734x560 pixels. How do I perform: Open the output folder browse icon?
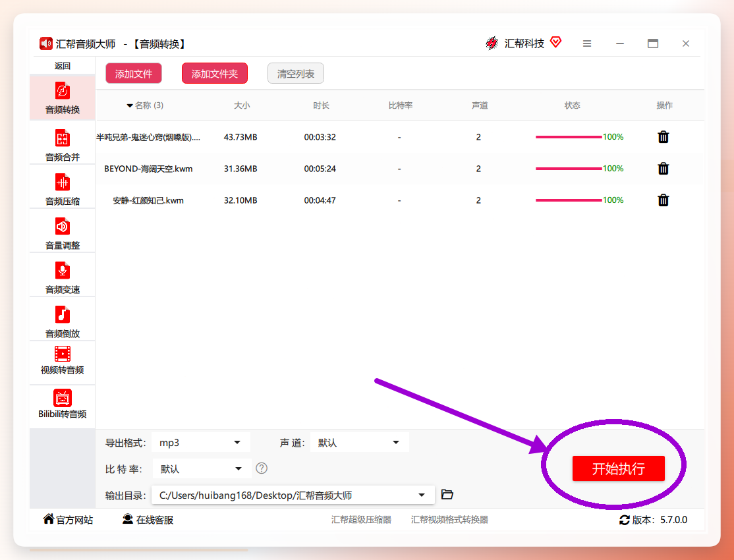(x=447, y=495)
